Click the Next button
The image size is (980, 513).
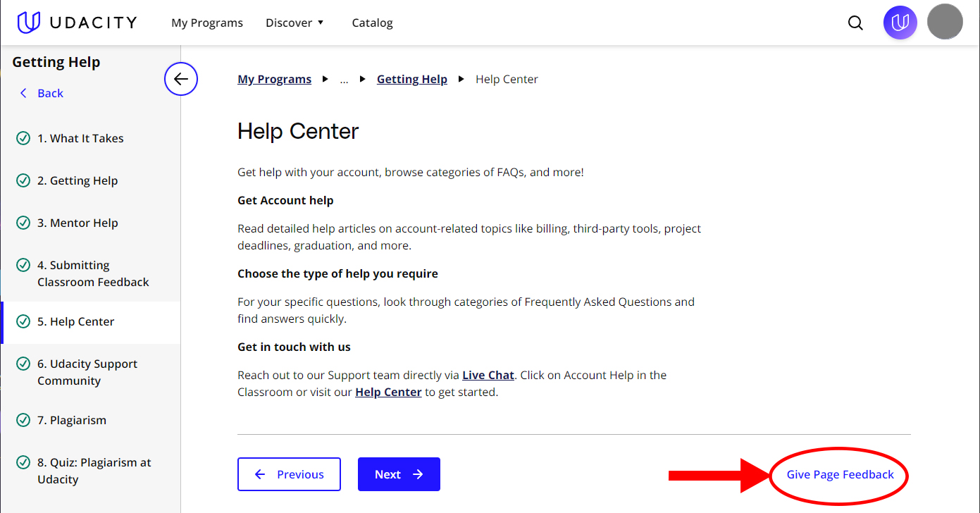point(399,474)
